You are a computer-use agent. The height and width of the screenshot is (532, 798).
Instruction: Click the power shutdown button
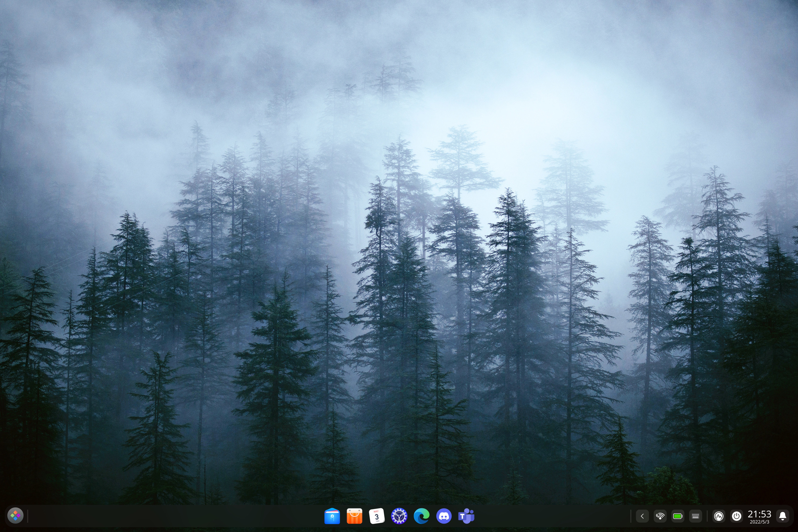[x=736, y=516]
